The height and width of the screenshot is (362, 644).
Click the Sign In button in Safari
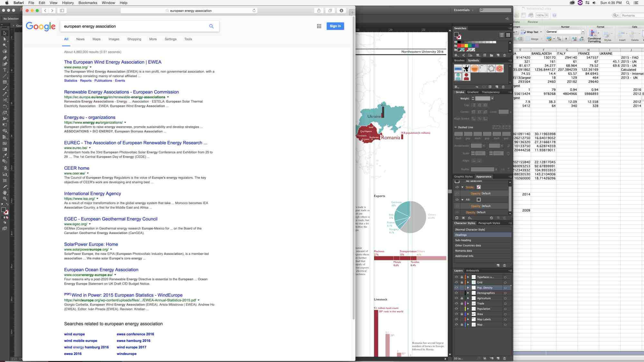tap(335, 26)
